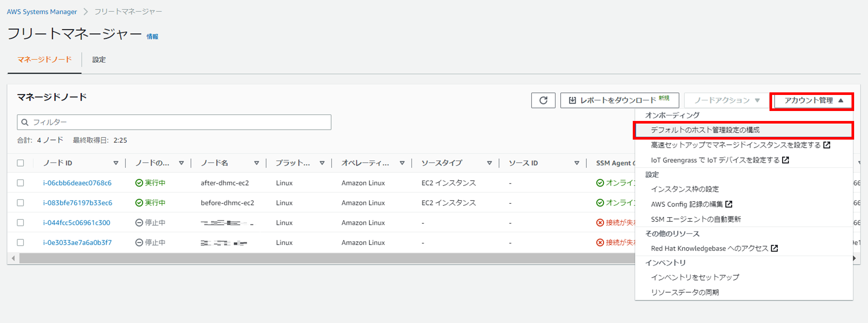Sort by ノード ID column arrow

(116, 163)
